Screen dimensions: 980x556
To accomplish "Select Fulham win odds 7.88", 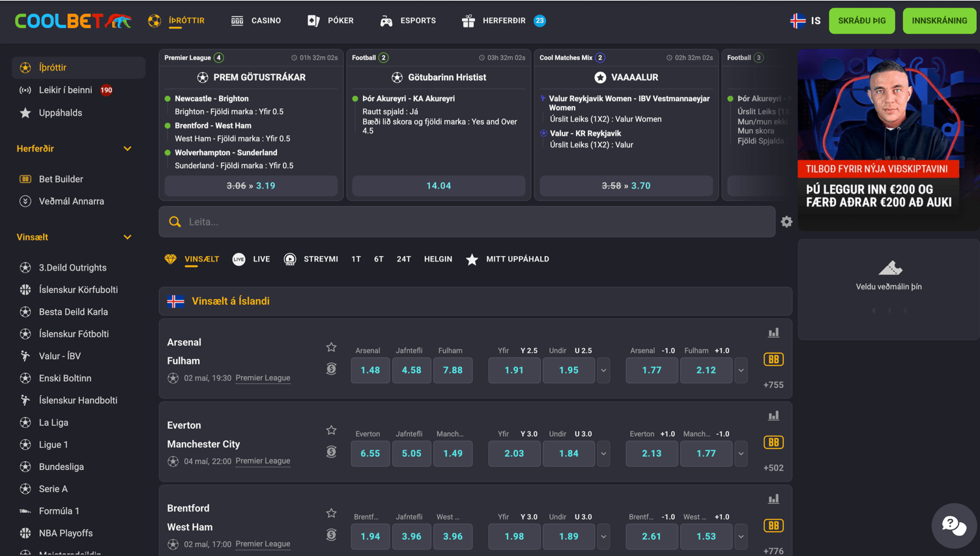I will [453, 370].
